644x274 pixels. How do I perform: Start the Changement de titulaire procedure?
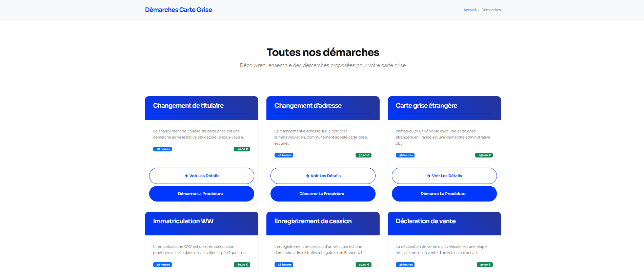pos(201,194)
